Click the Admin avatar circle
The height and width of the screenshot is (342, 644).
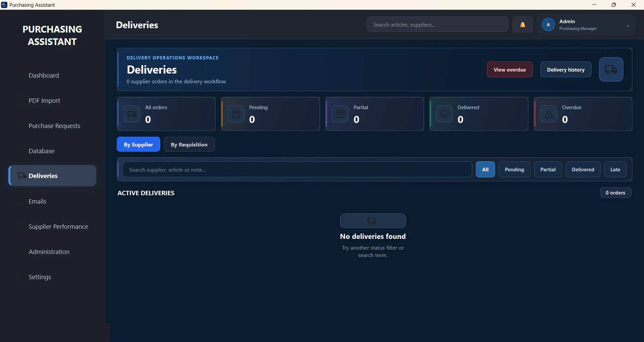(548, 25)
